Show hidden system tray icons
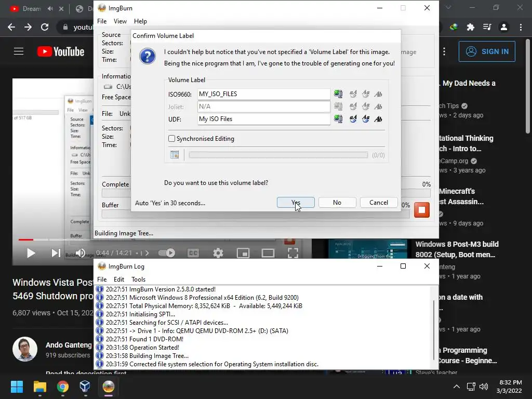The width and height of the screenshot is (532, 399). [x=456, y=387]
